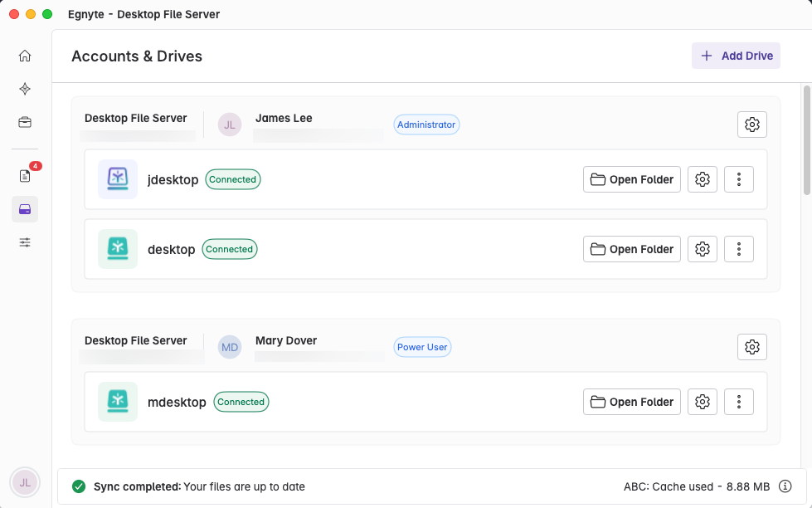Image resolution: width=812 pixels, height=508 pixels.
Task: Click the green sync completed checkmark
Action: (79, 486)
